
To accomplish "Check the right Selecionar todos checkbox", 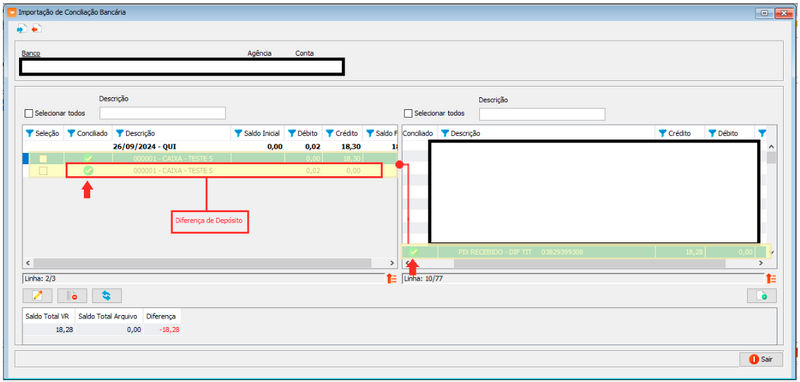I will point(408,113).
